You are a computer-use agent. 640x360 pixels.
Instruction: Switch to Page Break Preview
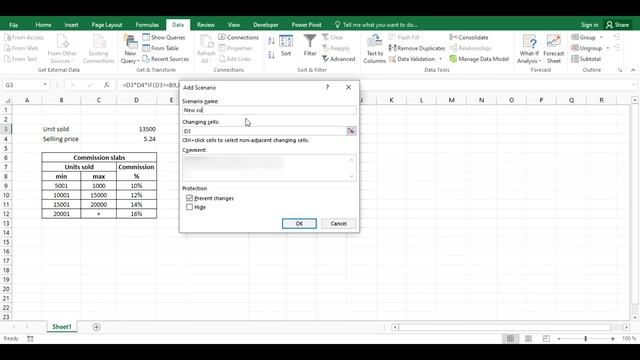pyautogui.click(x=546, y=339)
